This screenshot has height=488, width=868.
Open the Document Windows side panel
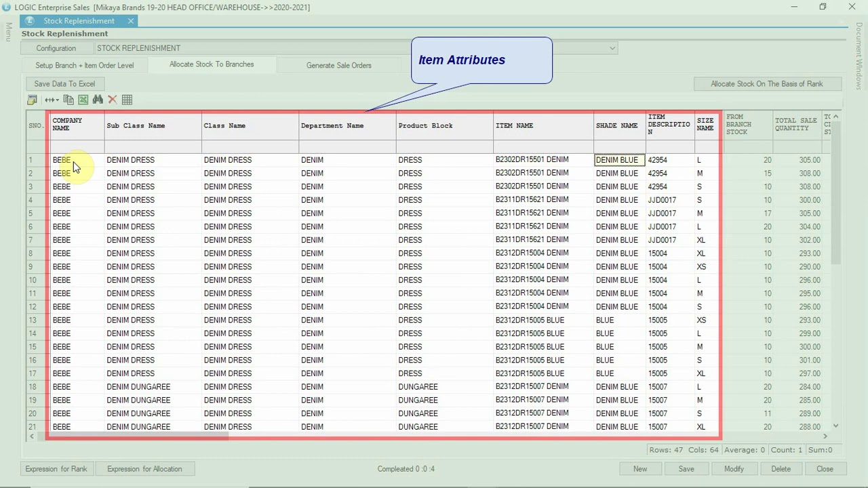coord(859,56)
